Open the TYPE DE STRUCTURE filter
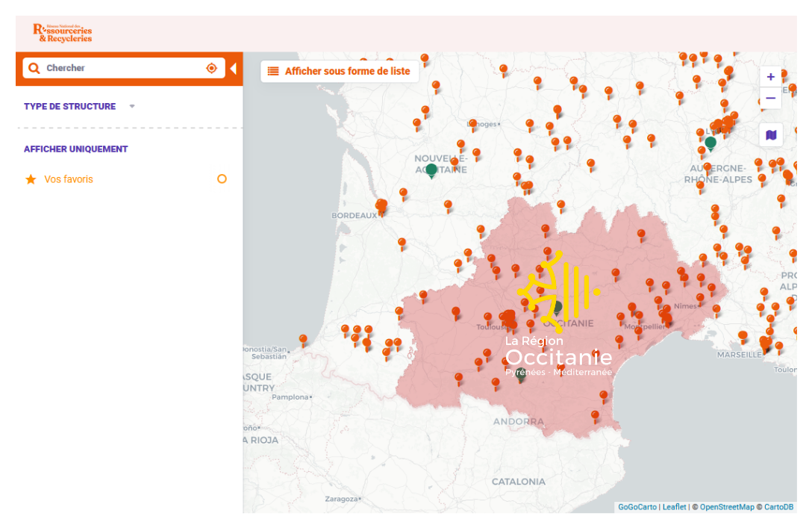This screenshot has width=812, height=528. pyautogui.click(x=70, y=106)
